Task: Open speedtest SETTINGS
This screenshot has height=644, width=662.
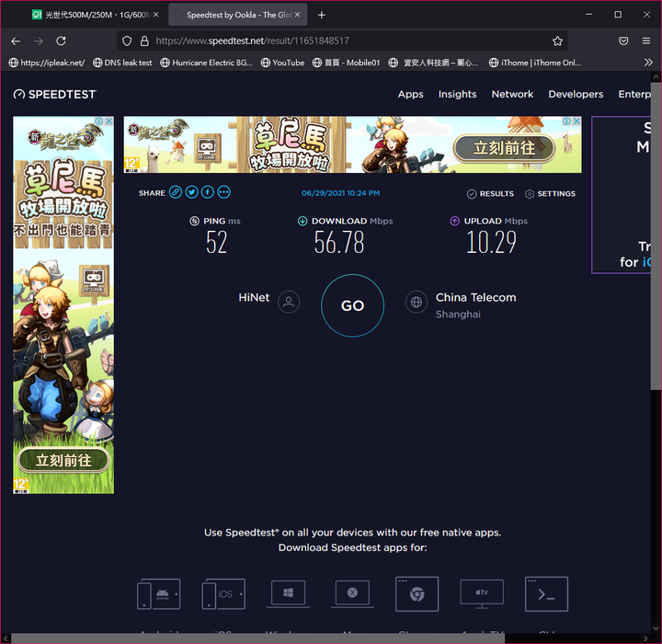Action: [x=550, y=193]
